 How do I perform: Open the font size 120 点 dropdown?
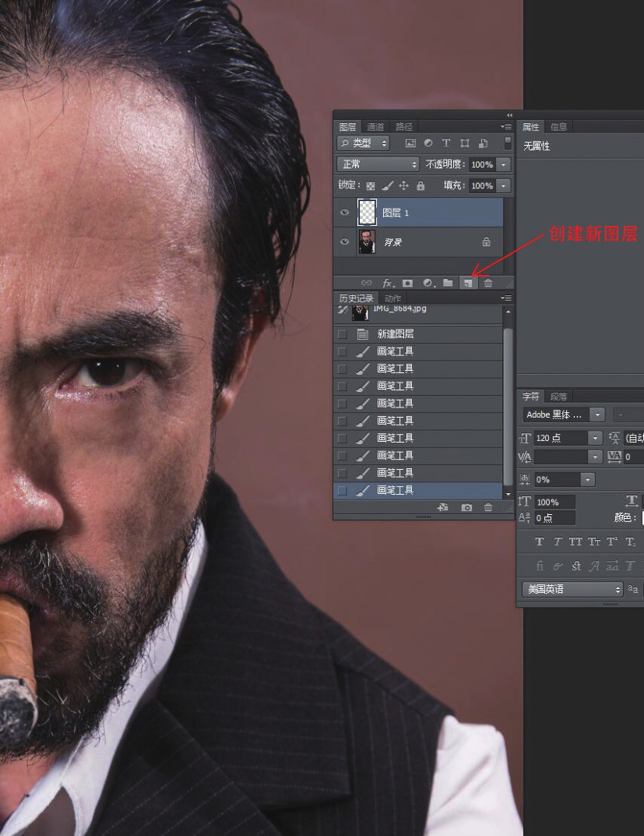pos(596,438)
